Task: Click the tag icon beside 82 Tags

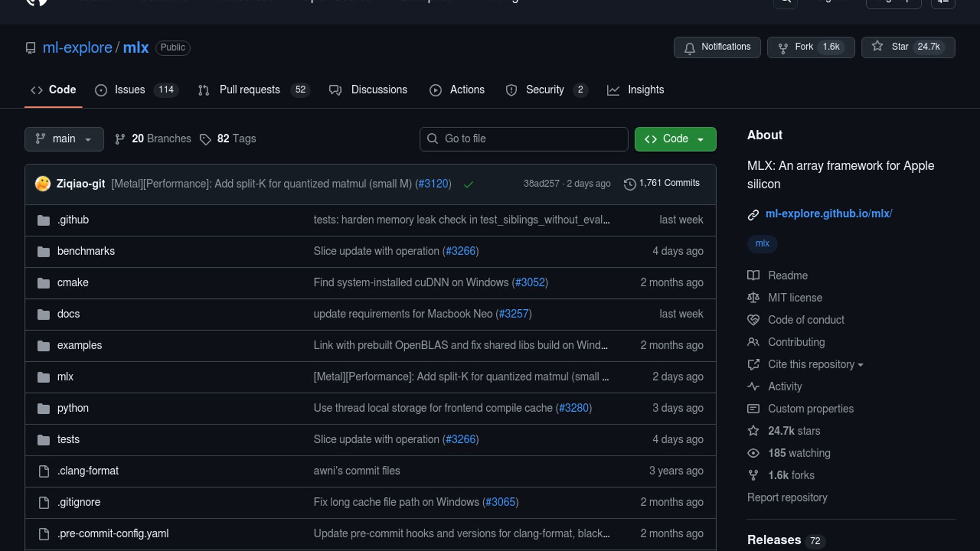Action: pos(205,139)
